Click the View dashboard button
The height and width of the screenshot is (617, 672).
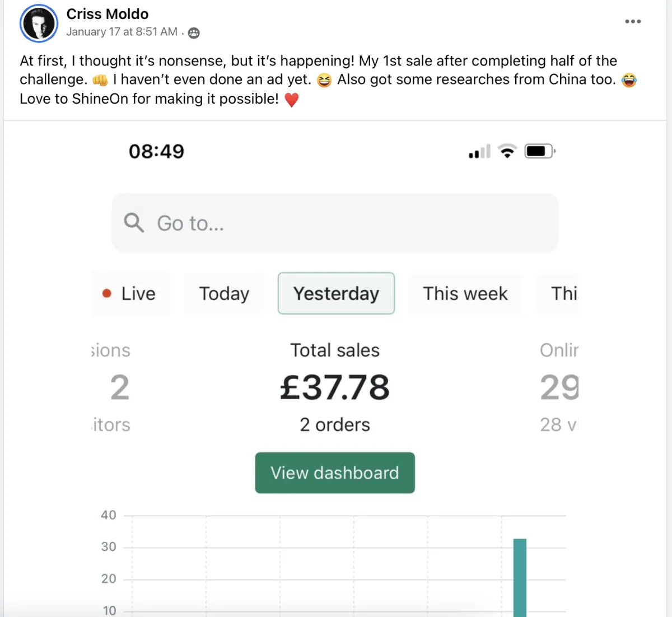pos(335,473)
